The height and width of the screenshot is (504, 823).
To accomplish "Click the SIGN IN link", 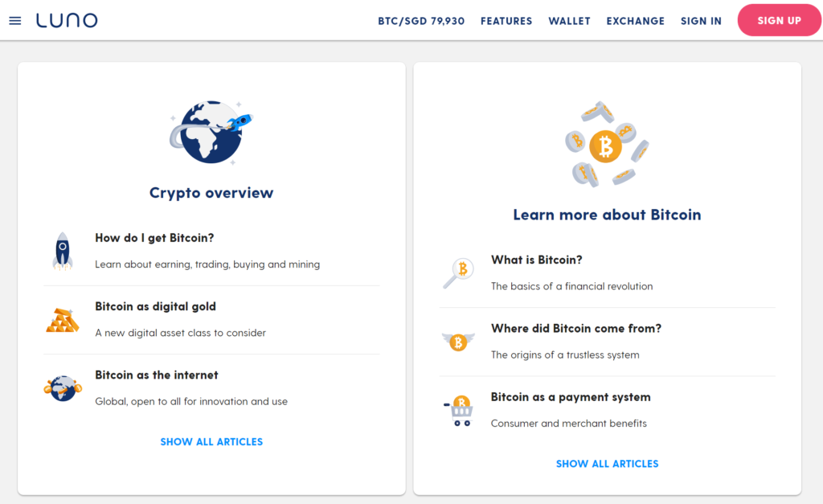I will click(x=701, y=21).
